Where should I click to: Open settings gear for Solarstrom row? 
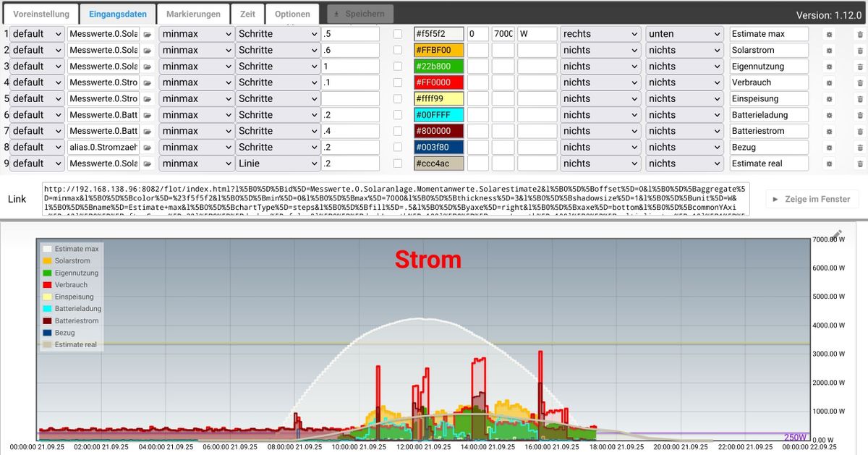[x=830, y=50]
